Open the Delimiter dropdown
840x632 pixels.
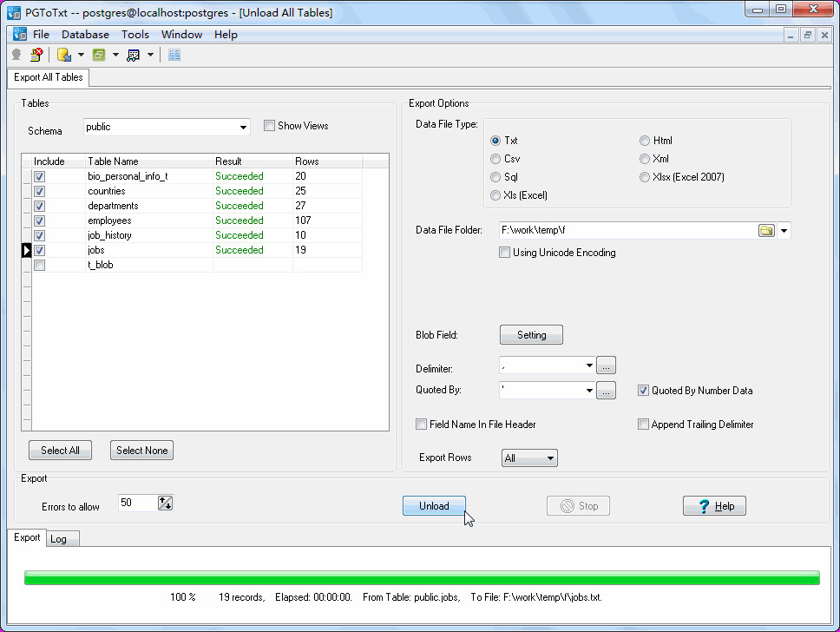tap(589, 365)
